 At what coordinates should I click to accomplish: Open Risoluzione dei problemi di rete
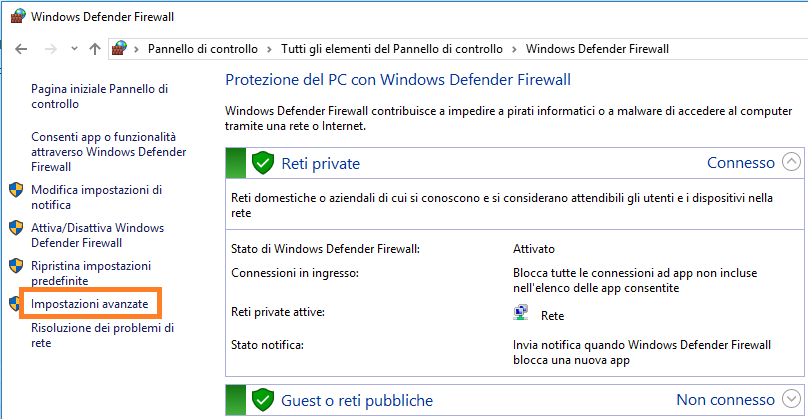pyautogui.click(x=102, y=335)
